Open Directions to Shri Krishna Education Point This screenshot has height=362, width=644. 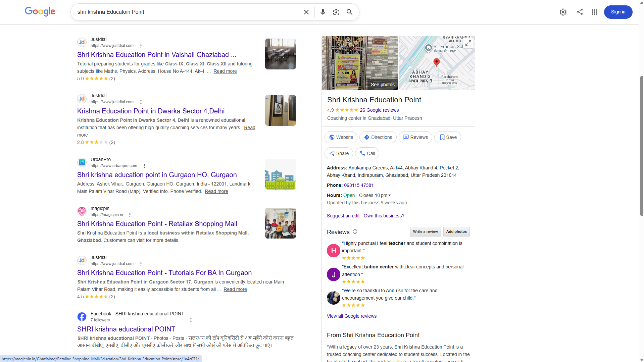[378, 137]
